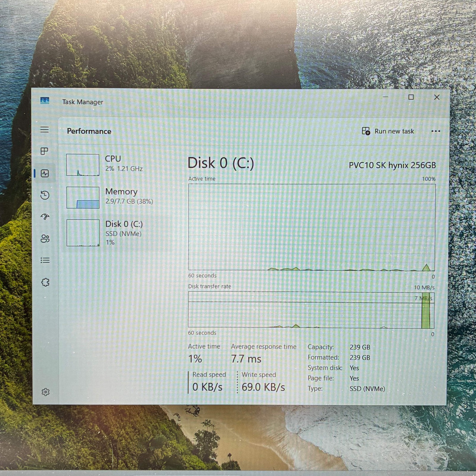Open the App history page icon
Viewport: 476px width, 476px height.
coord(45,195)
